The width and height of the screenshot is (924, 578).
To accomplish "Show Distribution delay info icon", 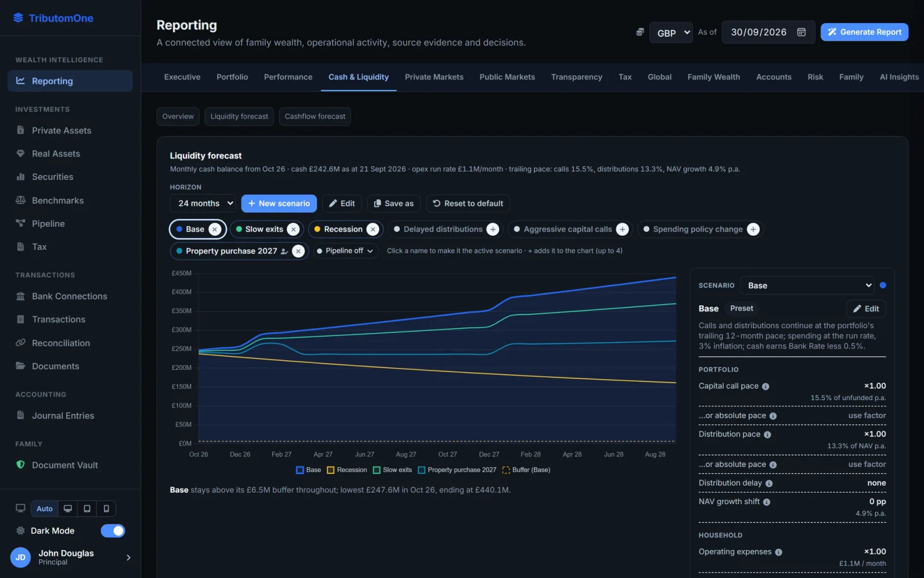I will click(x=769, y=484).
